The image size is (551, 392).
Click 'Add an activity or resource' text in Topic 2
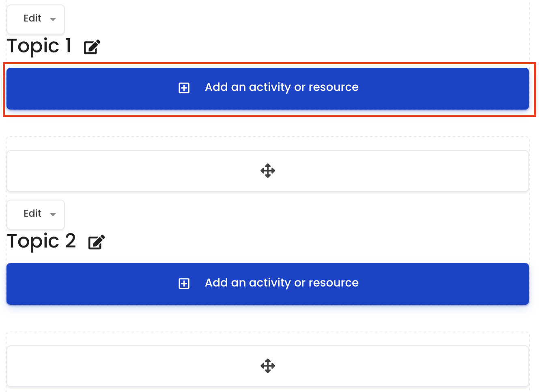pos(282,283)
